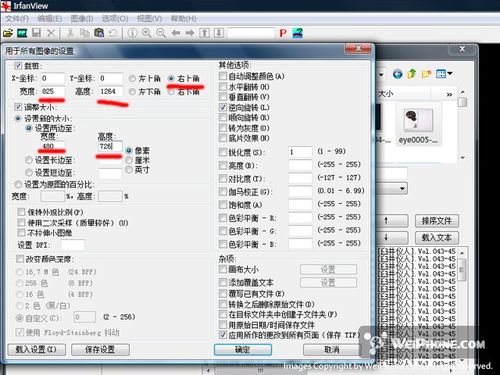Click the zoom in magnifier icon
Screen dimensions: 500x375
[147, 33]
